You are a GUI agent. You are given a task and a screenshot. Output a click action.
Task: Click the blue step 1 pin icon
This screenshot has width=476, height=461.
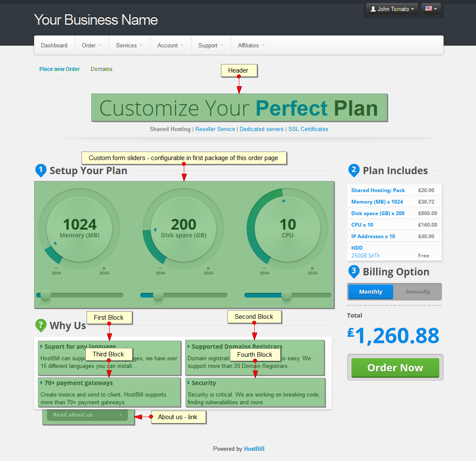pos(41,170)
